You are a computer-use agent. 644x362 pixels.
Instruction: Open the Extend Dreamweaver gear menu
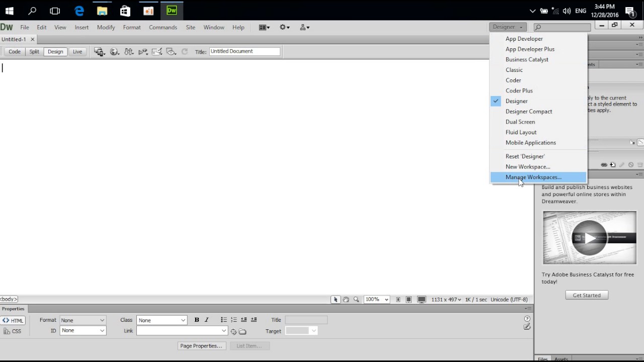[284, 28]
